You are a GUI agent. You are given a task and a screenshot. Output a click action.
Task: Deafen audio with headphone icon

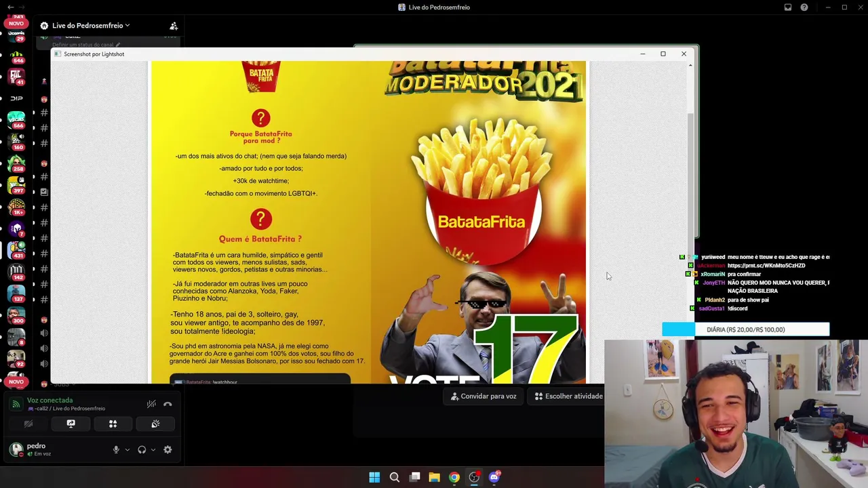[142, 449]
